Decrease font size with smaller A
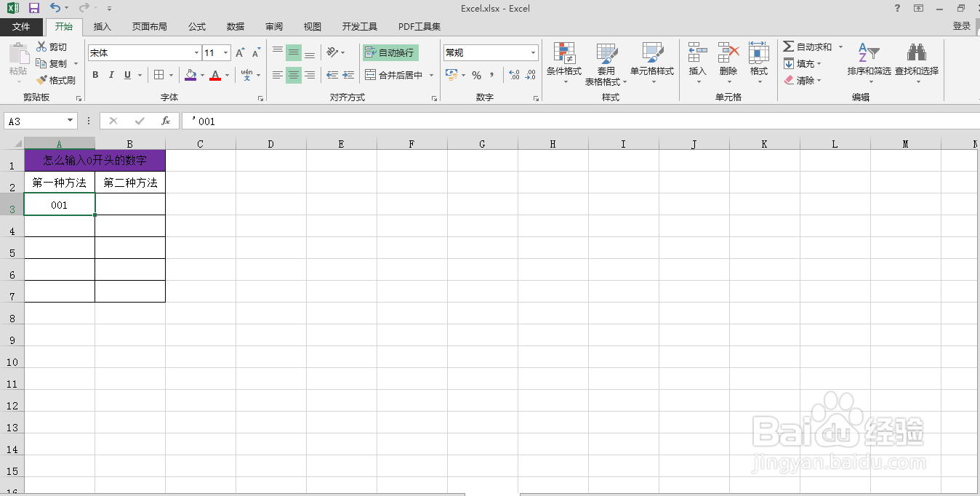 (x=256, y=52)
